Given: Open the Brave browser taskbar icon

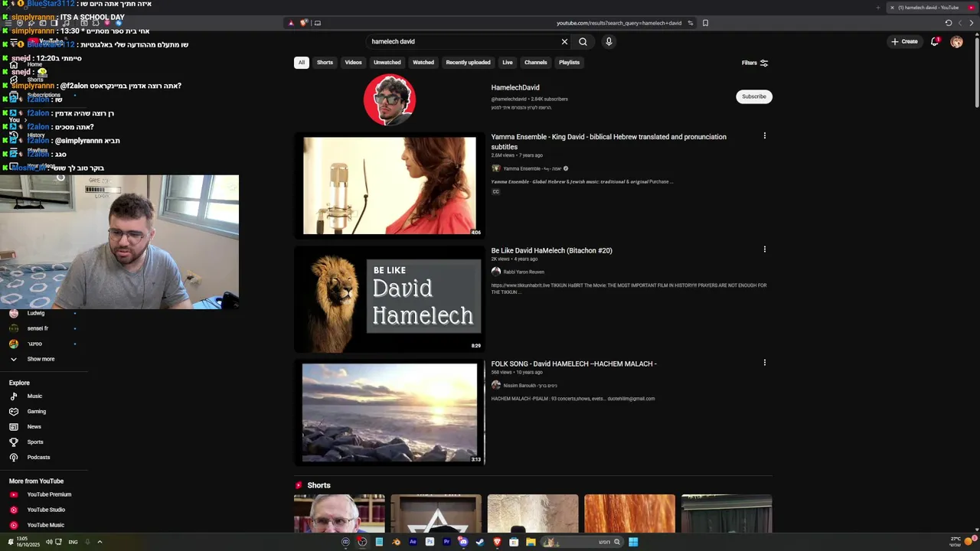Looking at the screenshot, I should click(497, 542).
